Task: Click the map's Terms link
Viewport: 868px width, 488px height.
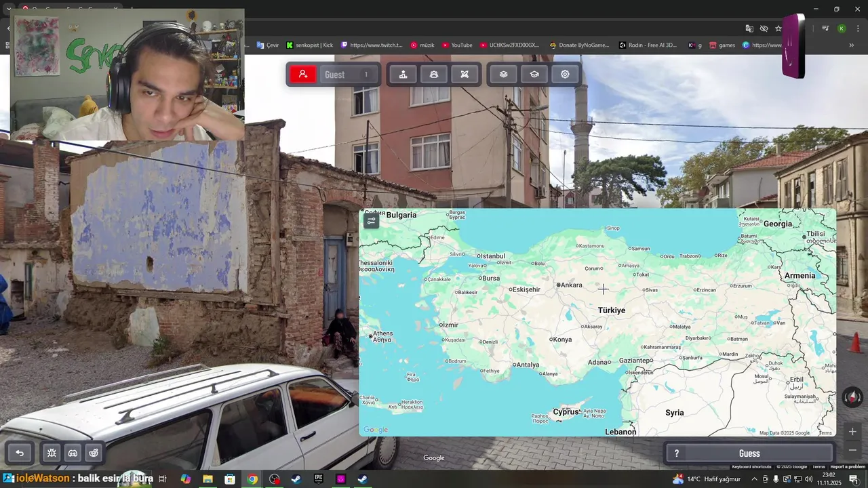Action: point(825,433)
